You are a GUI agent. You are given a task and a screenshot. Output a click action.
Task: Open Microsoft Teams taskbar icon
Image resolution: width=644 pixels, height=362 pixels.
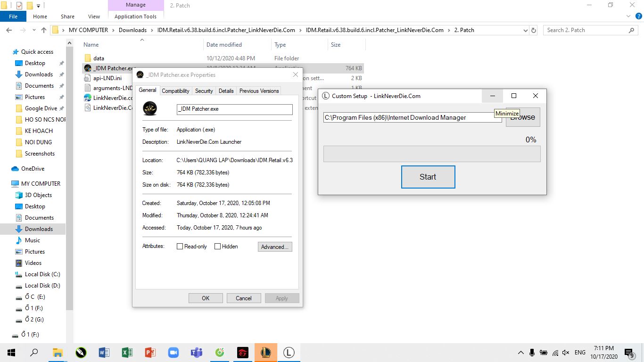[196, 352]
